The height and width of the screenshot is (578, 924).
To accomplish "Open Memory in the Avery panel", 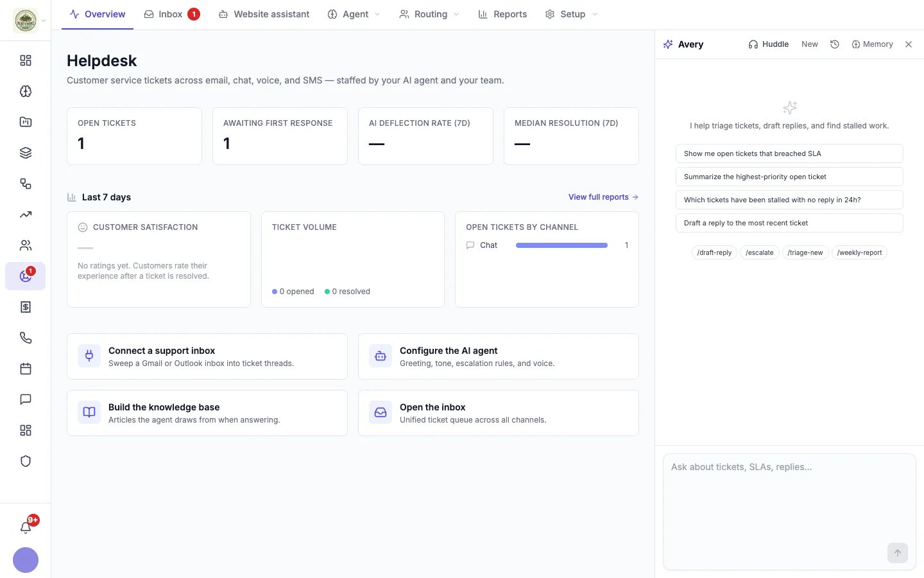I will 872,44.
